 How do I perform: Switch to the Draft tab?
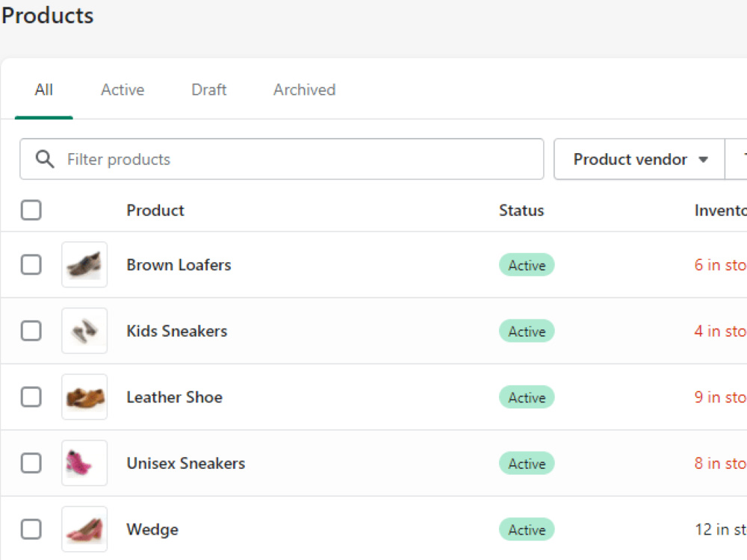208,90
